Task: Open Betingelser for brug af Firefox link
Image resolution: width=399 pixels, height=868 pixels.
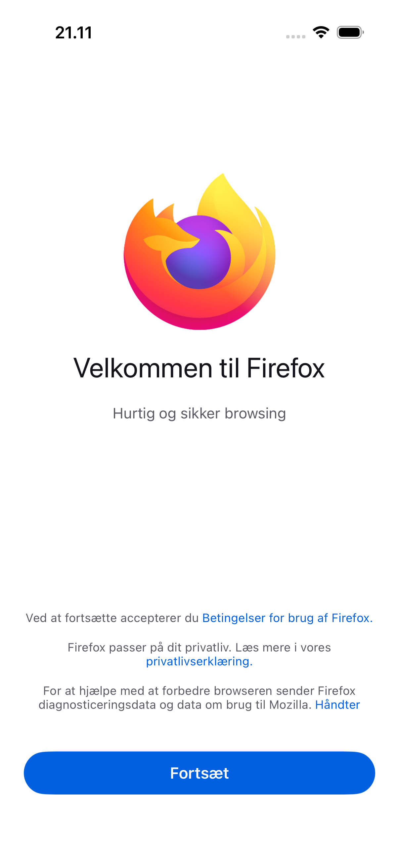Action: pyautogui.click(x=287, y=618)
